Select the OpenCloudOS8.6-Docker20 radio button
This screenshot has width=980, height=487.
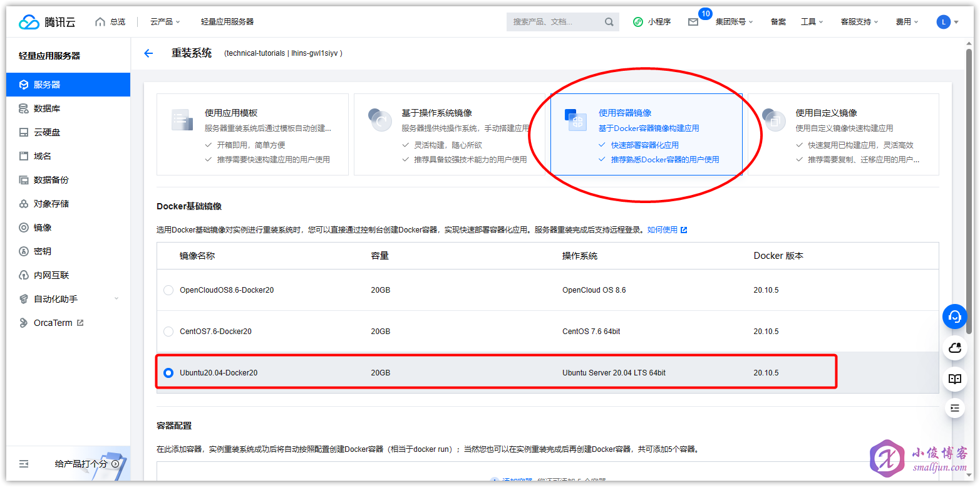point(168,290)
